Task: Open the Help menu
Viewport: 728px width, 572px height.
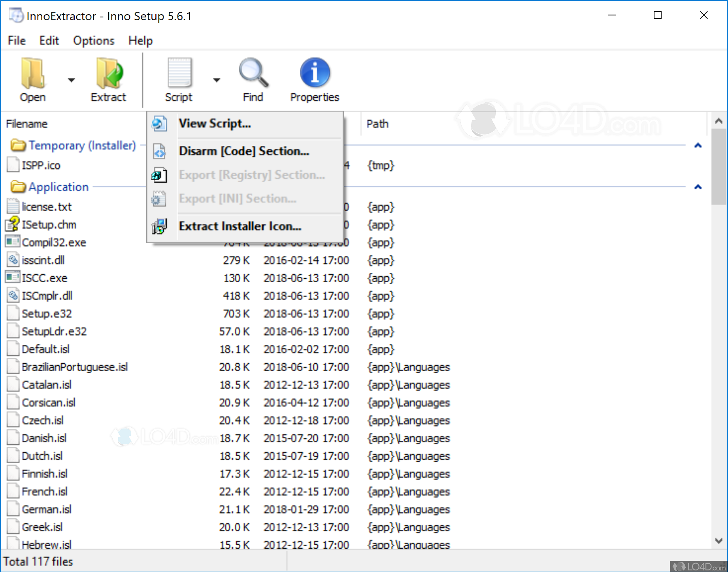Action: coord(140,40)
